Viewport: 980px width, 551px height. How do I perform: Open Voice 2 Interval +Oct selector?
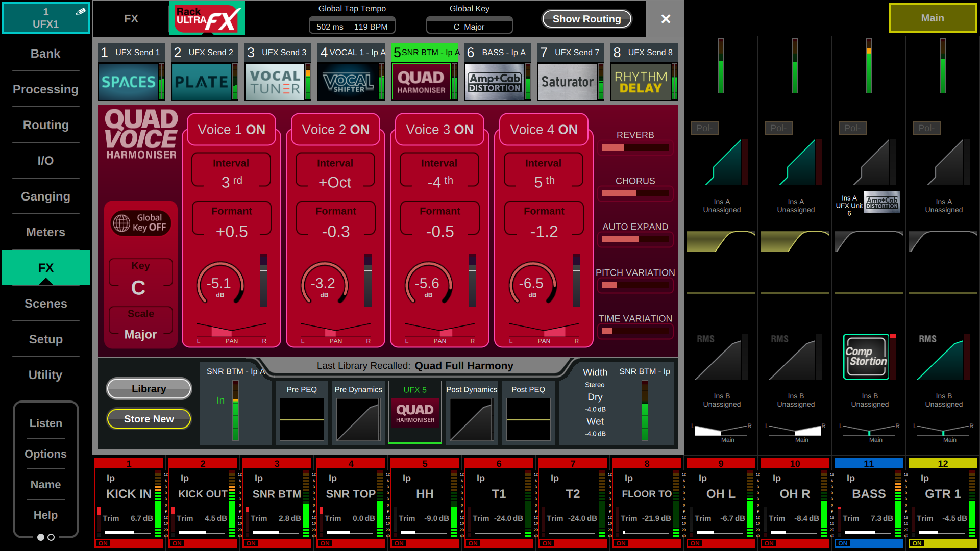(335, 174)
